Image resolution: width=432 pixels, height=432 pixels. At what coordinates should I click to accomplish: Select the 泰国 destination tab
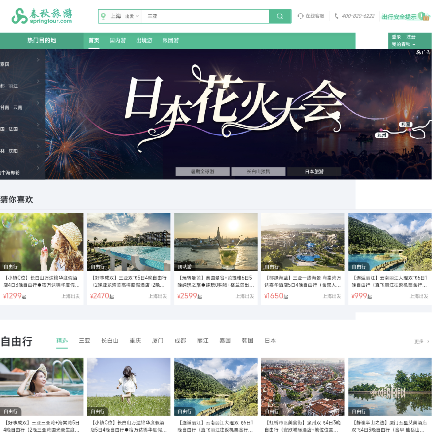pyautogui.click(x=225, y=341)
